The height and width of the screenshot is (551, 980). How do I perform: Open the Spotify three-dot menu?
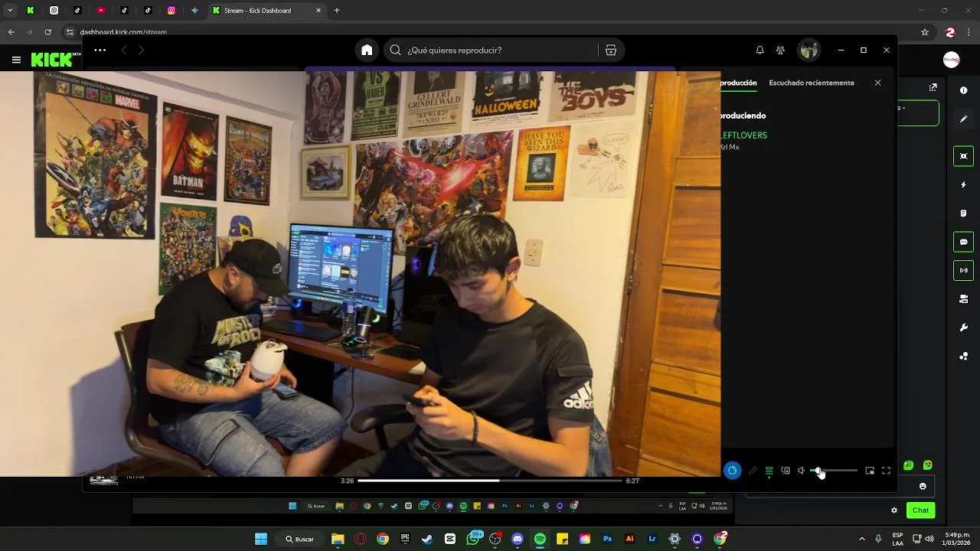tap(100, 50)
